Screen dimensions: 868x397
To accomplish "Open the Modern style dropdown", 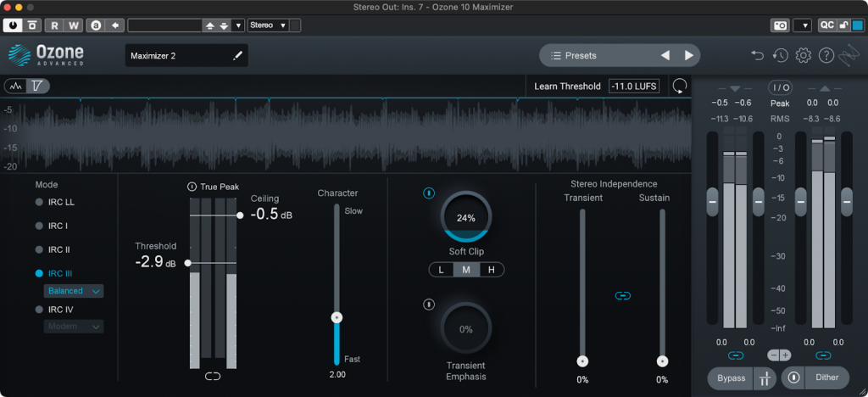I will (74, 327).
